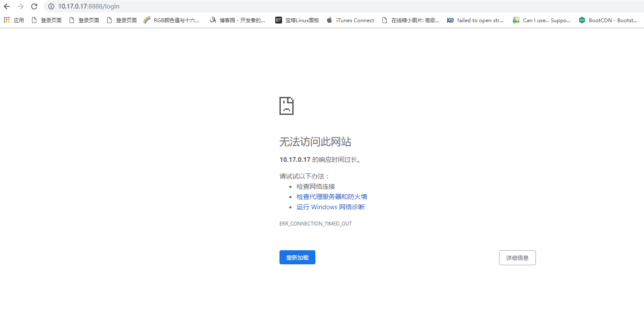Click the 运行 Windows 网络诊断 link

coord(330,207)
